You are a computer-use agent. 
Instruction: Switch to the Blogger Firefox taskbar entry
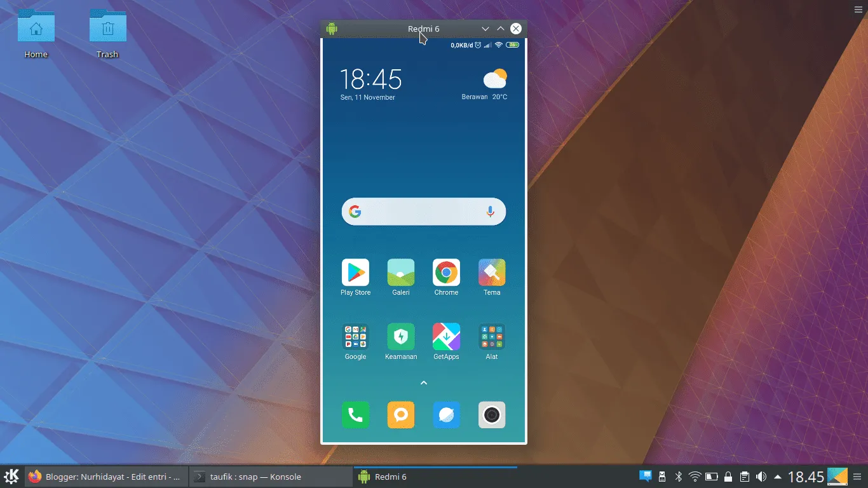[x=106, y=477]
